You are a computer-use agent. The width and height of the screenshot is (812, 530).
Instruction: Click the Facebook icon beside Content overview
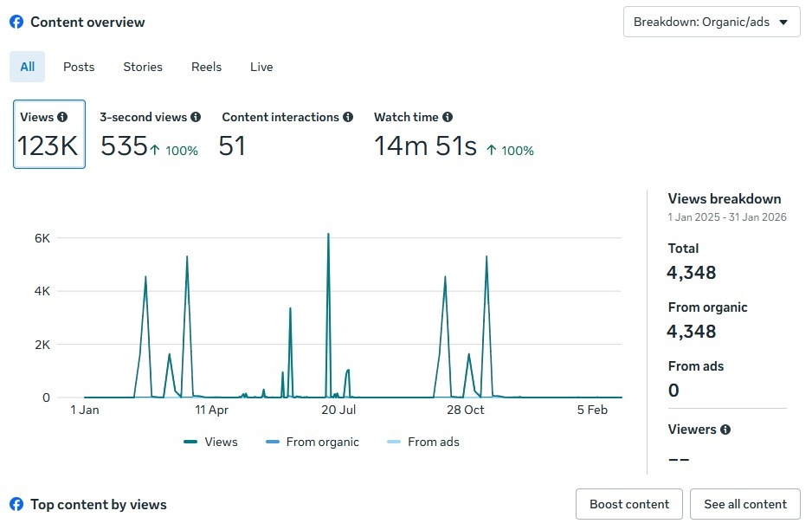coord(16,23)
